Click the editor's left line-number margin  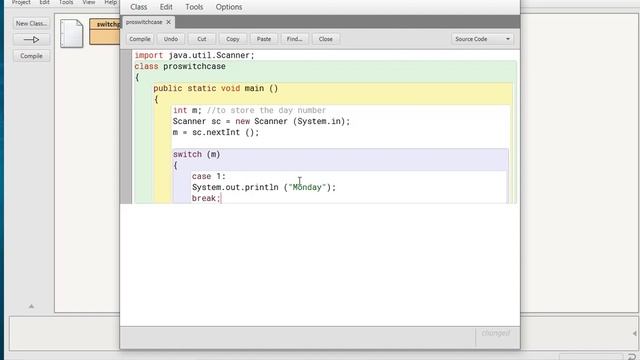[x=126, y=127]
